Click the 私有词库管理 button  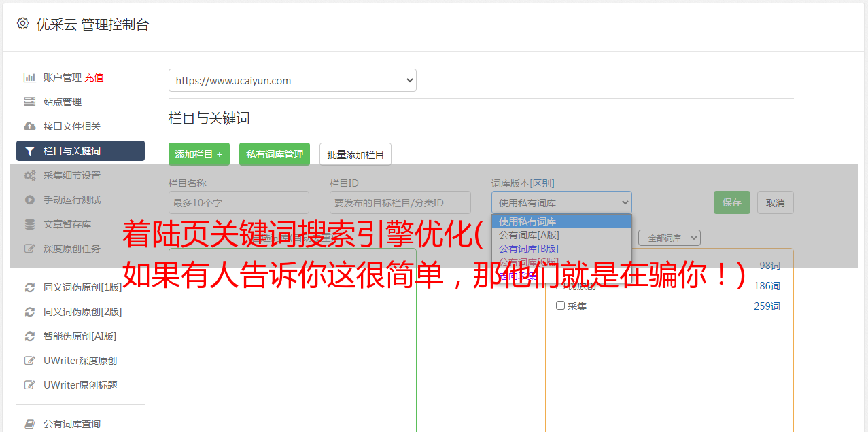(x=275, y=154)
